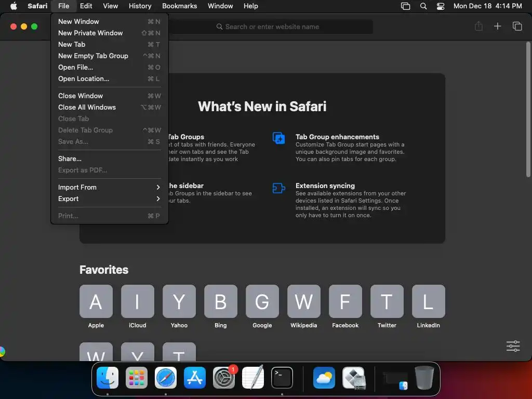Click the What's New in Safari title
Viewport: 532px width, 399px height.
[x=262, y=107]
